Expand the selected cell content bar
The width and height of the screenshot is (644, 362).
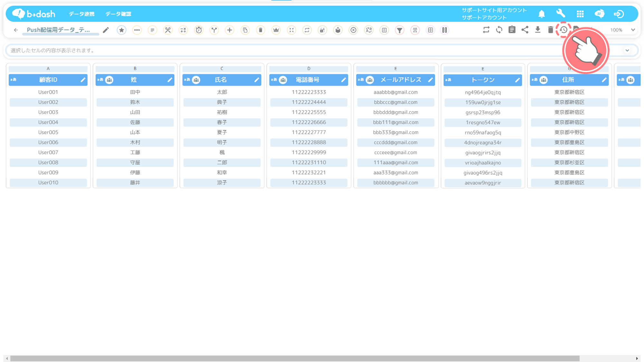click(627, 51)
